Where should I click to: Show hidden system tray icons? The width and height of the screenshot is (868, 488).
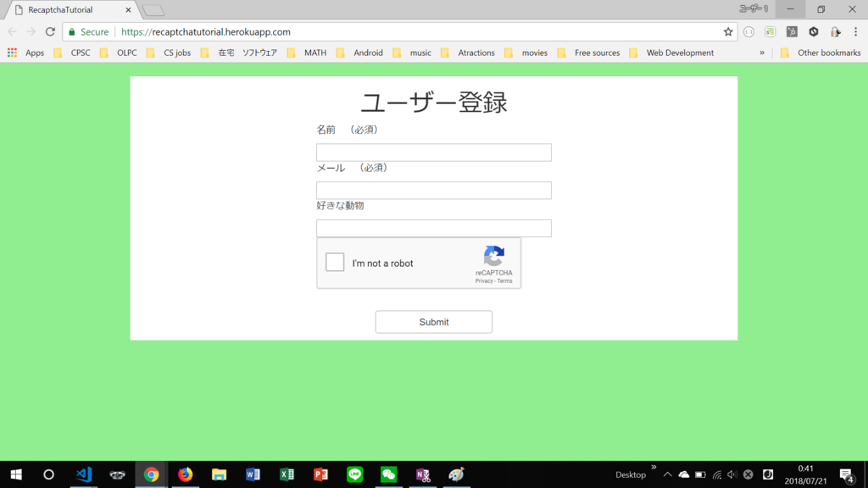coord(666,474)
